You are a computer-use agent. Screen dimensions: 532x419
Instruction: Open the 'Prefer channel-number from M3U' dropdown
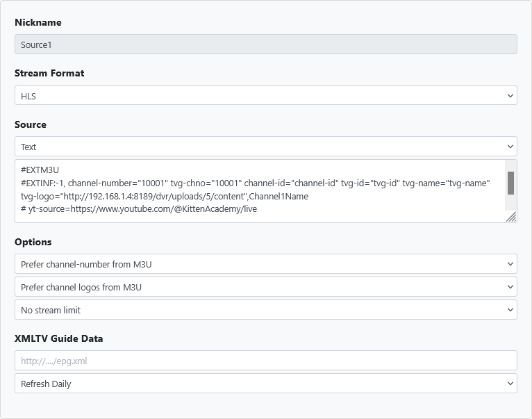click(x=265, y=264)
